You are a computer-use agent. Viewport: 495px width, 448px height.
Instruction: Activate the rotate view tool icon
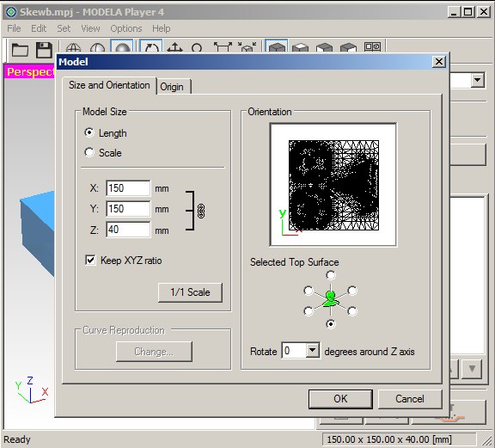coord(151,47)
